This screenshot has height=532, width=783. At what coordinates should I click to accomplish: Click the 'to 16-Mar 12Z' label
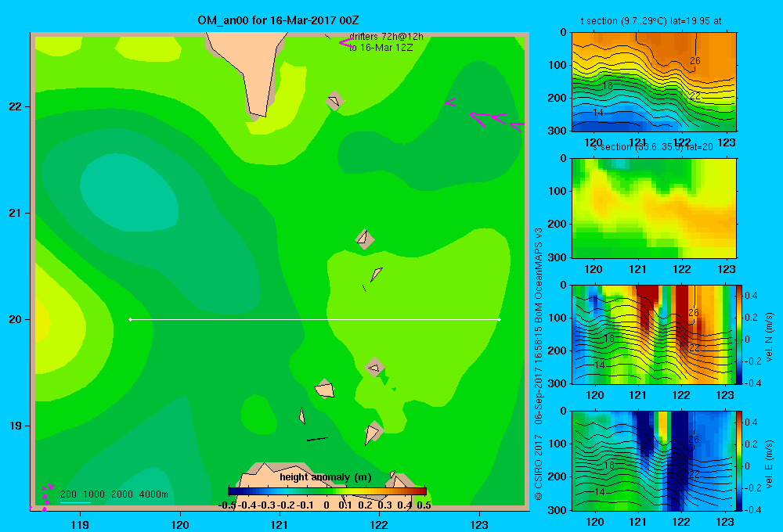click(381, 48)
